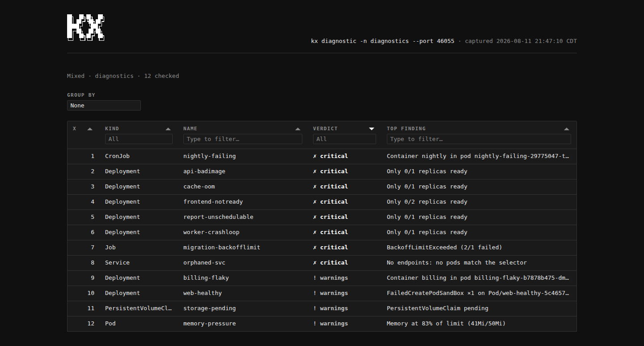Screen dimensions: 644x346
Task: Select the billing-flaky name cell
Action: coord(206,278)
